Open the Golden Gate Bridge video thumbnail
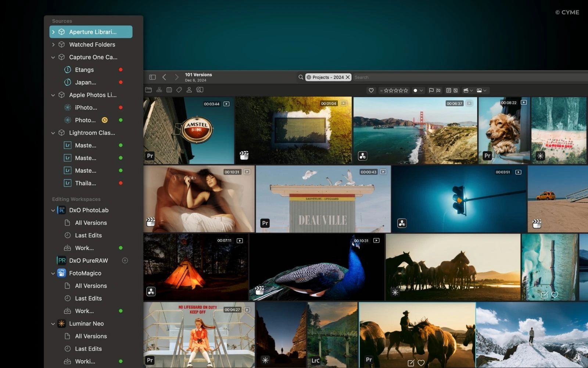This screenshot has height=368, width=588. [415, 130]
